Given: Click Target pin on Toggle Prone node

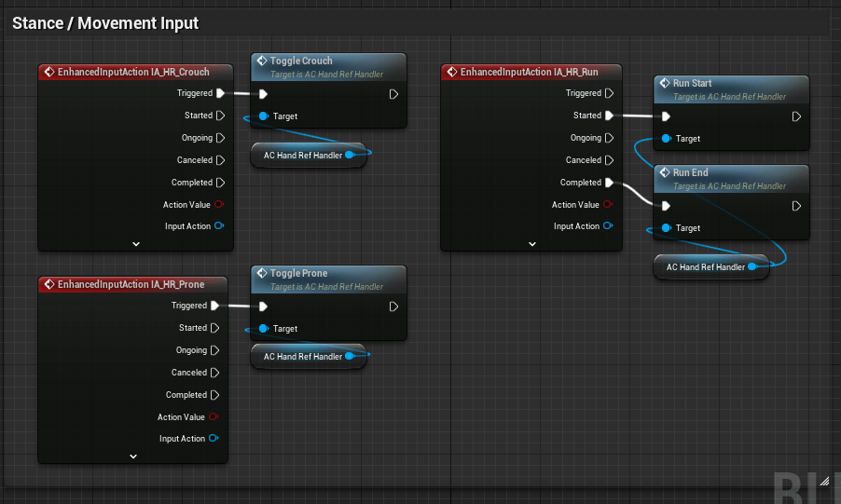Looking at the screenshot, I should [x=264, y=329].
